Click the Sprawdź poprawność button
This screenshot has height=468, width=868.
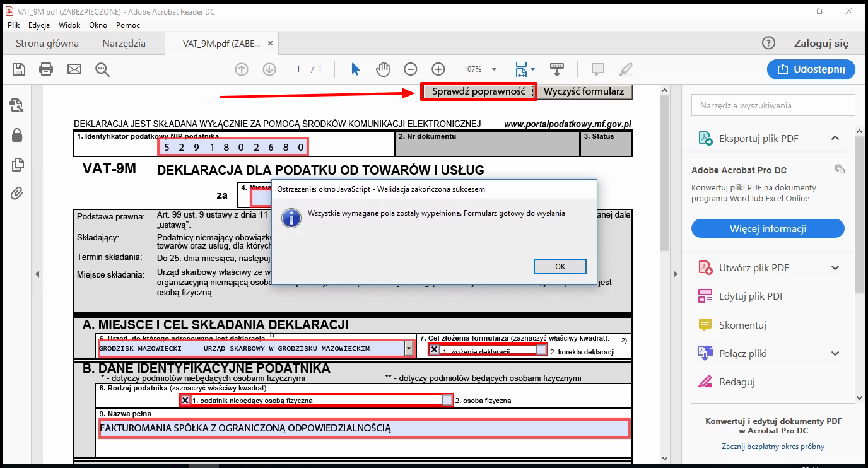coord(479,91)
